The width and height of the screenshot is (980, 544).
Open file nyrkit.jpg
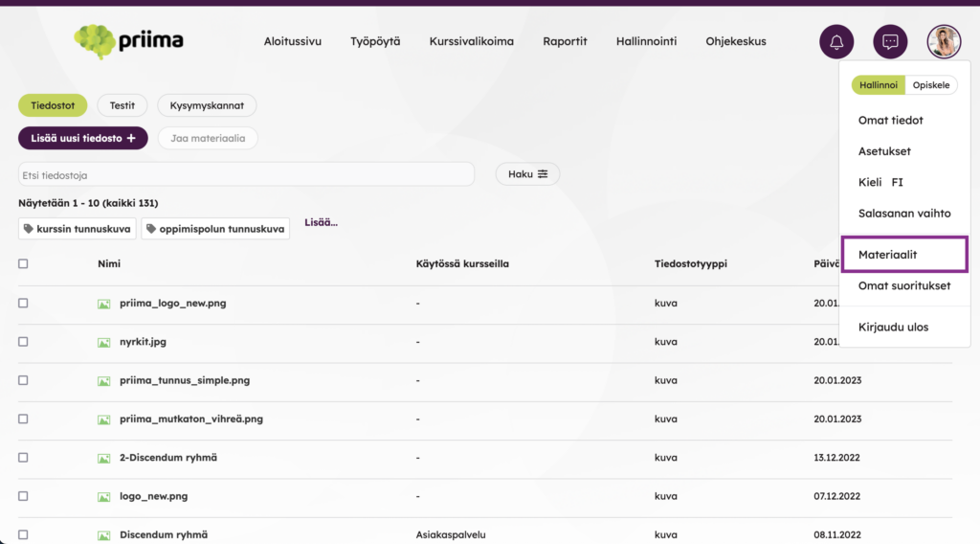[144, 342]
